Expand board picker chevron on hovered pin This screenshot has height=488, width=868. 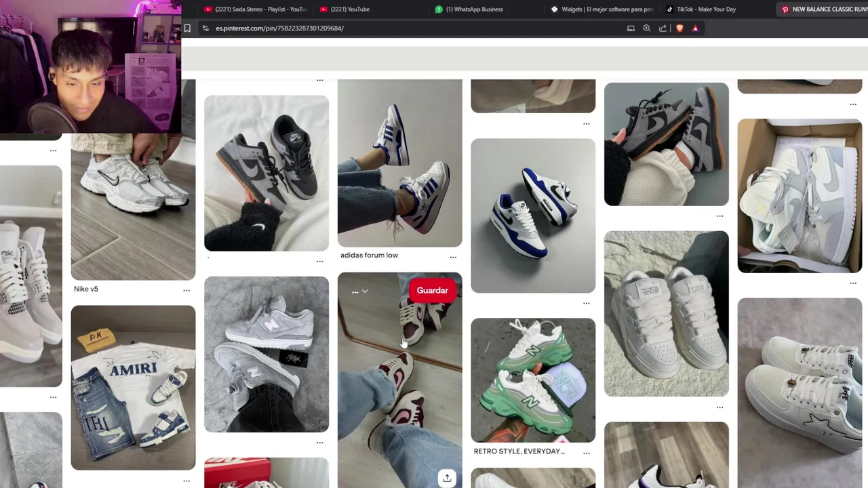[365, 291]
